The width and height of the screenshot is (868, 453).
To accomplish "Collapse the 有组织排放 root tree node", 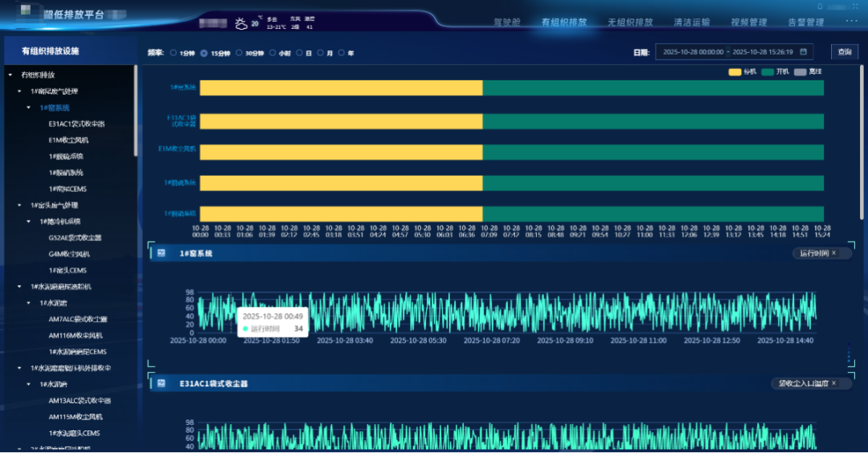I will pos(10,75).
